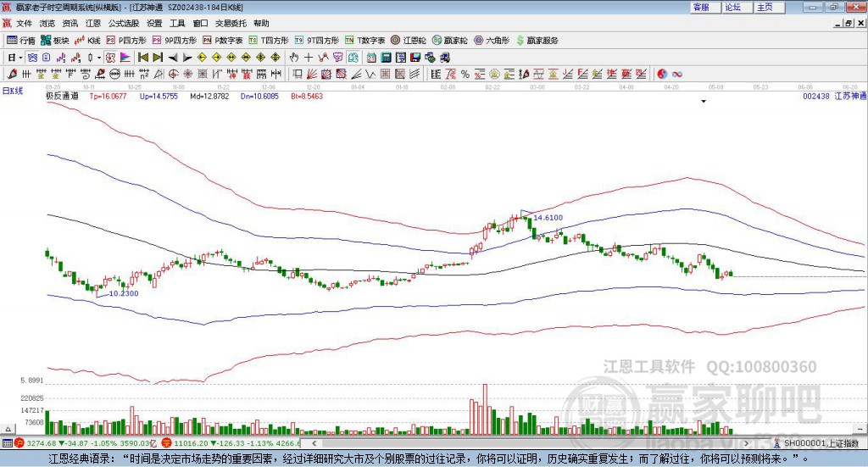Screen dimensions: 868x467
Task: Expand the candlestick style dropdown arrow
Action: [x=99, y=58]
